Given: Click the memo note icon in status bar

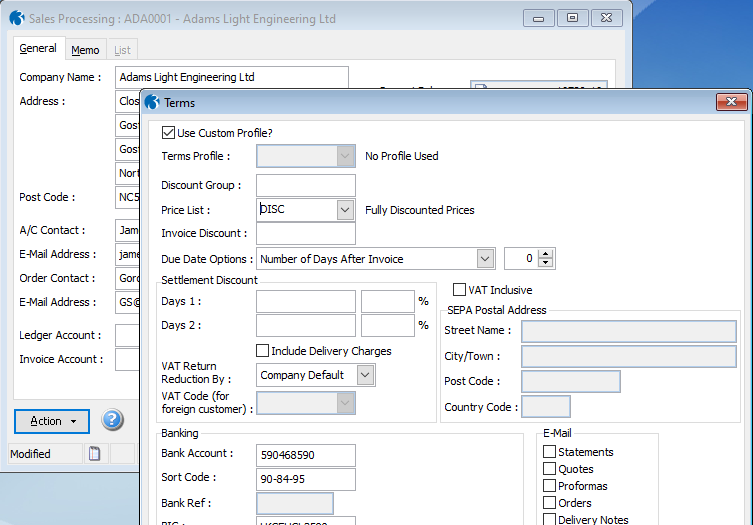Looking at the screenshot, I should pos(95,454).
